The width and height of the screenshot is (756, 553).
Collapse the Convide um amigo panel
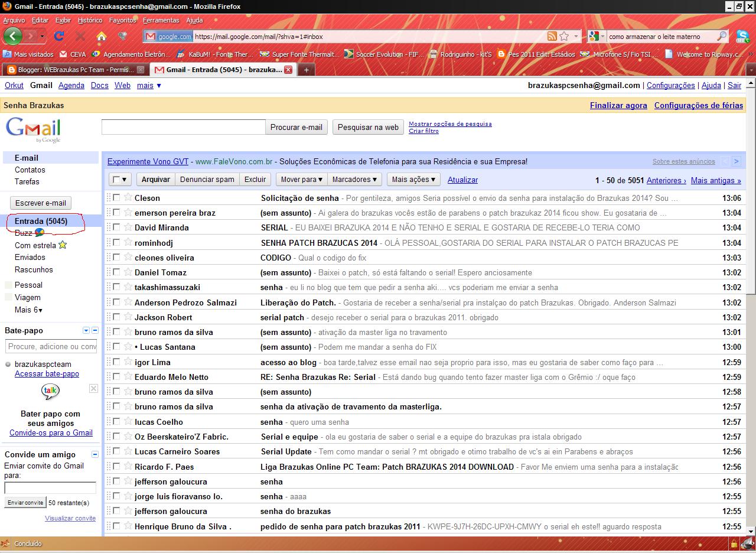pyautogui.click(x=95, y=454)
